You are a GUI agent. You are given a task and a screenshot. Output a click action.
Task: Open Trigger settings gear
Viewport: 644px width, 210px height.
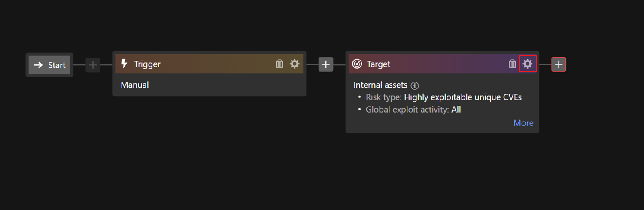pos(295,64)
